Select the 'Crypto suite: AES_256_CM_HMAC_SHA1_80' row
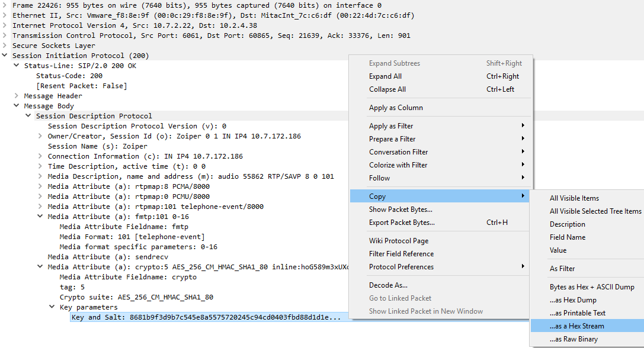644x348 pixels. point(136,297)
